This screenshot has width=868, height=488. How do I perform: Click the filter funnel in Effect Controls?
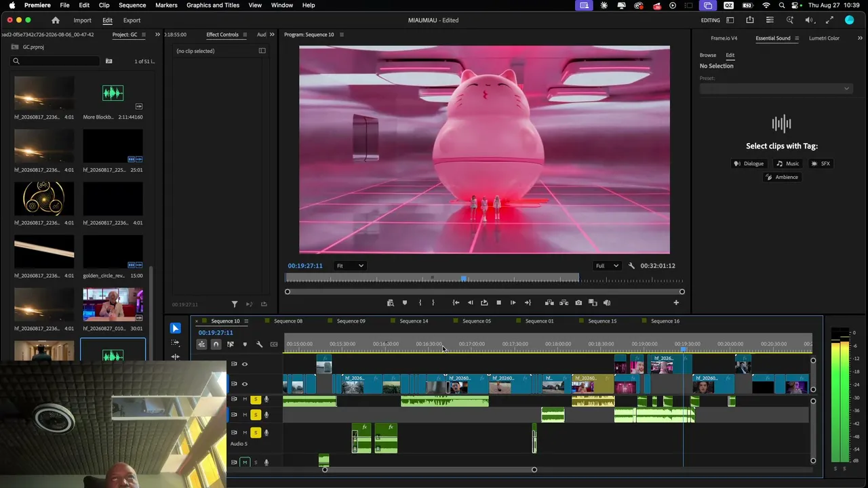coord(235,304)
